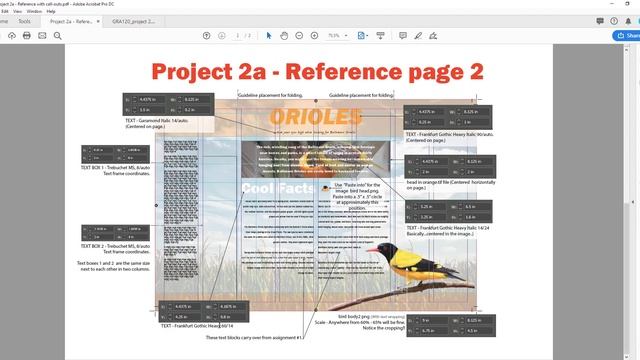The image size is (640, 360).
Task: Go to previous page arrow
Action: click(207, 36)
